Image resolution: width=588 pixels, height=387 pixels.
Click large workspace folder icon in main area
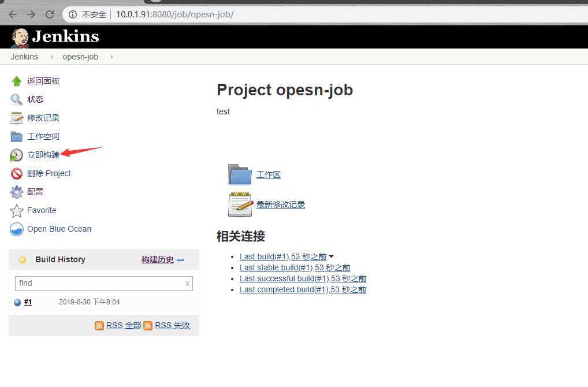click(240, 174)
